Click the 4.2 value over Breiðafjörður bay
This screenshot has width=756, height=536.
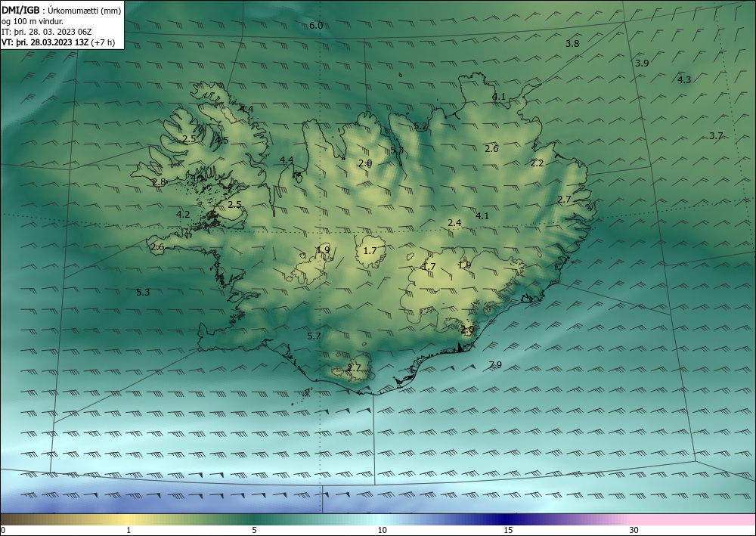click(x=183, y=215)
